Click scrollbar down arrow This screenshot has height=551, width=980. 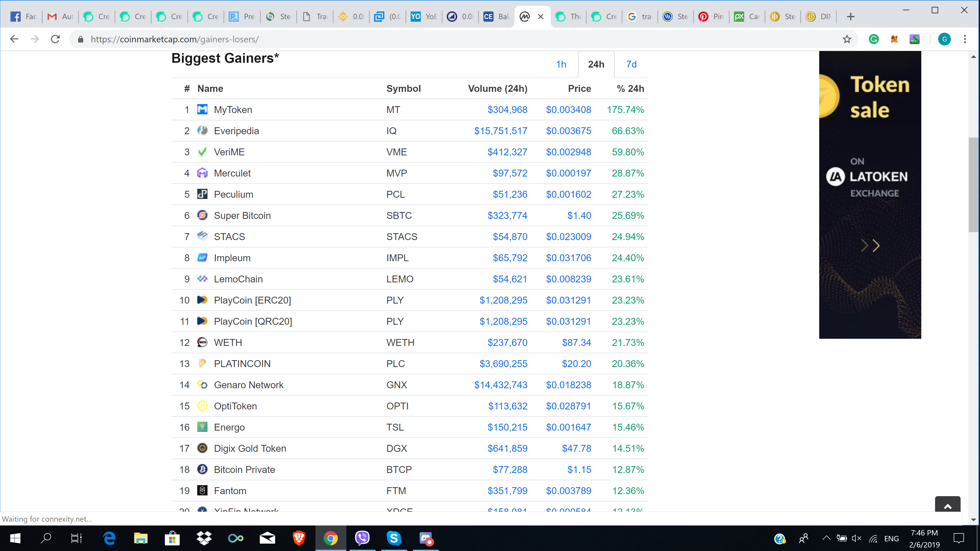tap(973, 519)
